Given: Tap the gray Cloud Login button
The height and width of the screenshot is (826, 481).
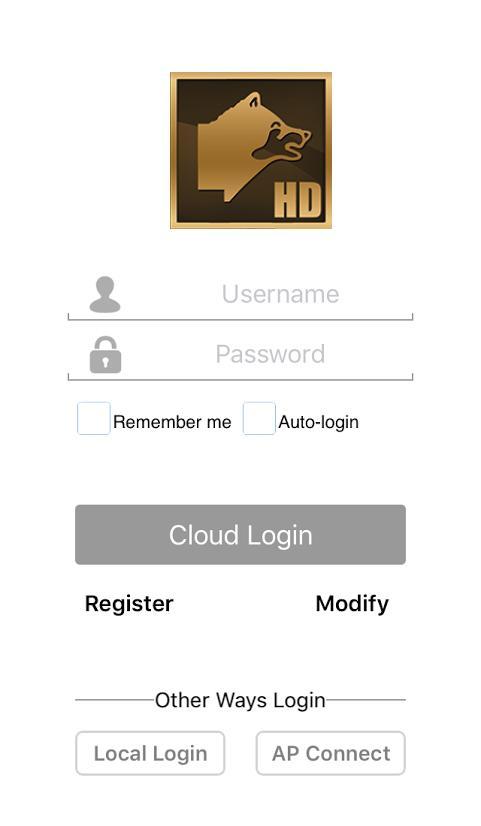Looking at the screenshot, I should coord(240,535).
